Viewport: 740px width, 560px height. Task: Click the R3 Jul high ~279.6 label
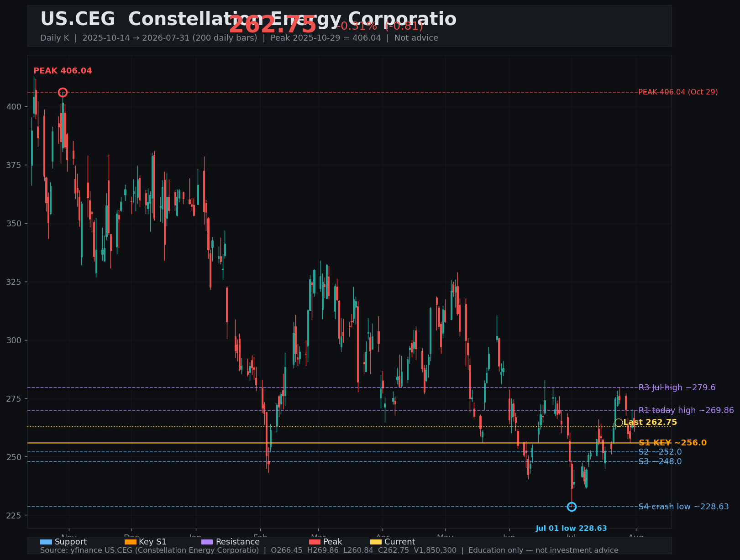click(x=677, y=387)
